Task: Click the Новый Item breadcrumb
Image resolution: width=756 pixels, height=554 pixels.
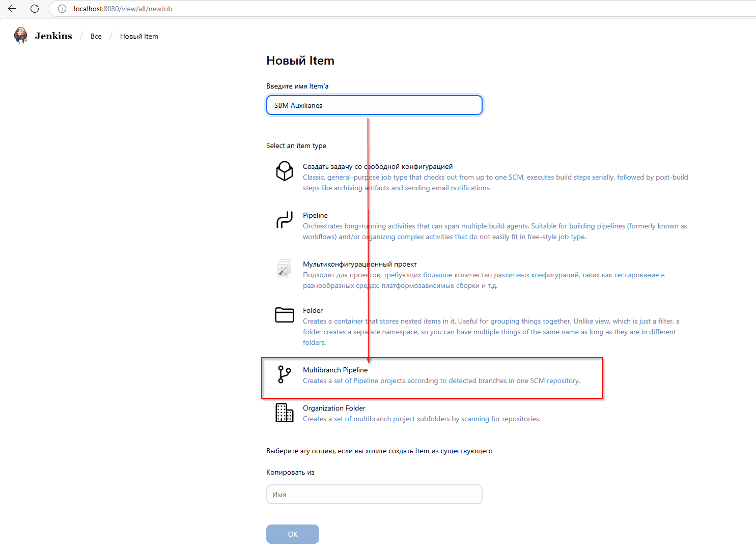Action: (139, 36)
